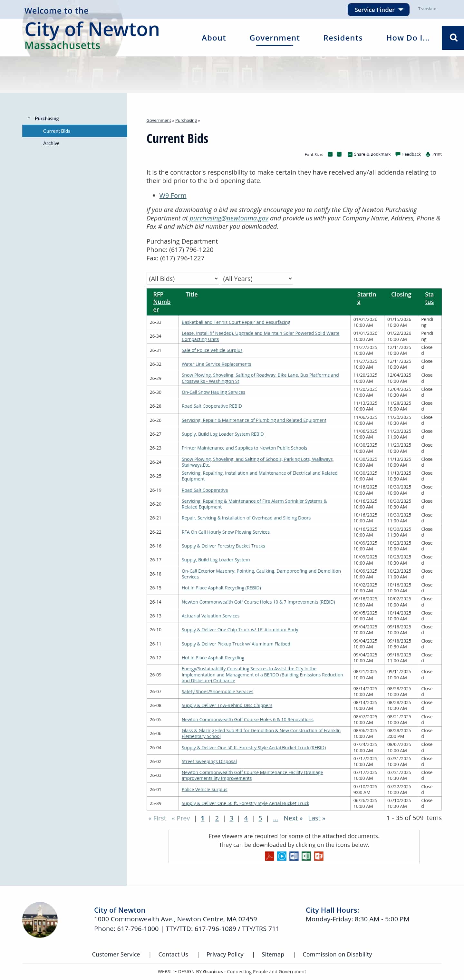Decrease font size with the minus icon

tap(339, 154)
